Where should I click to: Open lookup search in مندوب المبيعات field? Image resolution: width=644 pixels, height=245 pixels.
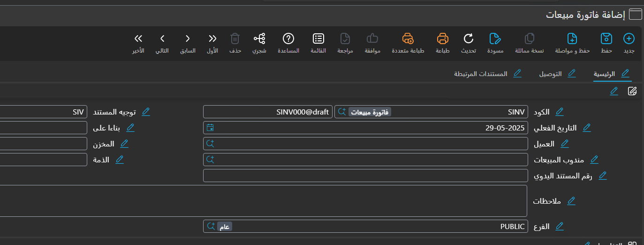210,159
